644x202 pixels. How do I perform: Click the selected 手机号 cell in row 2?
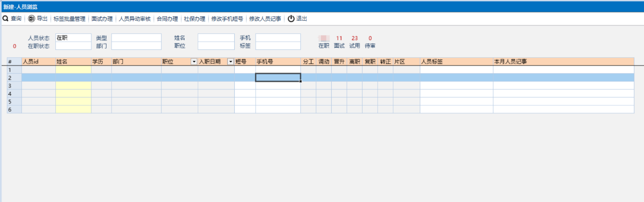click(278, 78)
